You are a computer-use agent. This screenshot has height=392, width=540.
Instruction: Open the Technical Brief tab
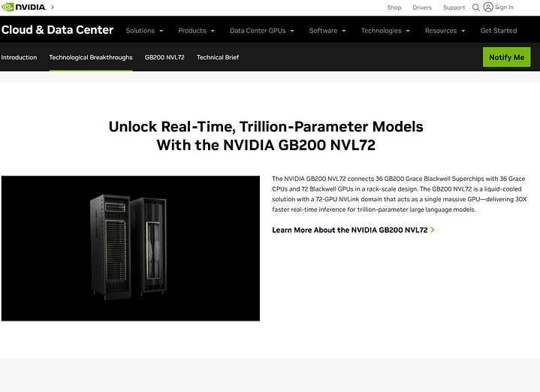(218, 58)
